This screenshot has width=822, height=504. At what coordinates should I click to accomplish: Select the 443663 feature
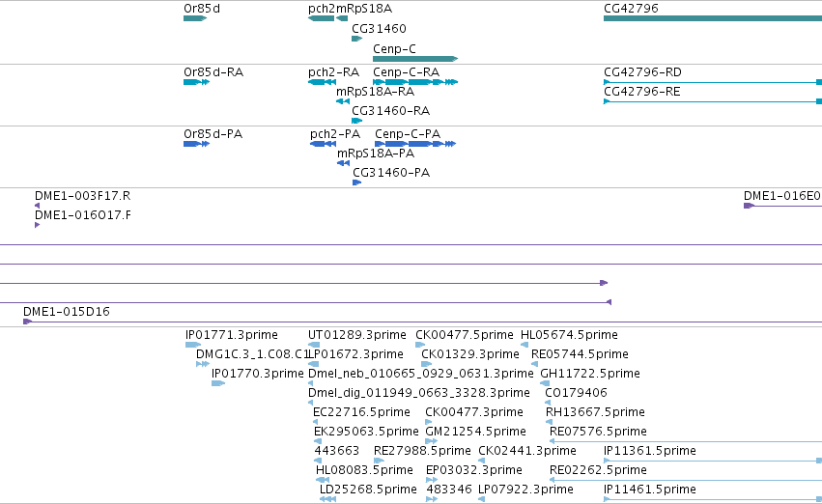[318, 461]
